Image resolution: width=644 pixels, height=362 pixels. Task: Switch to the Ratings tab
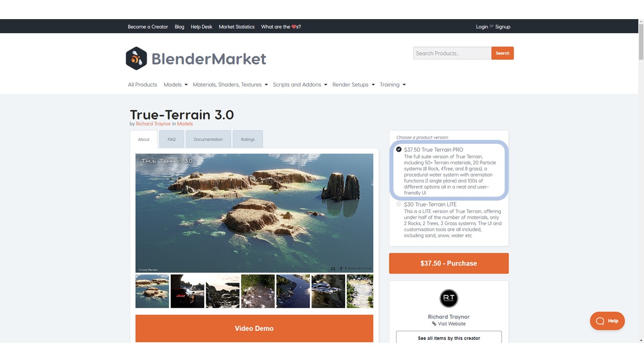(x=248, y=139)
